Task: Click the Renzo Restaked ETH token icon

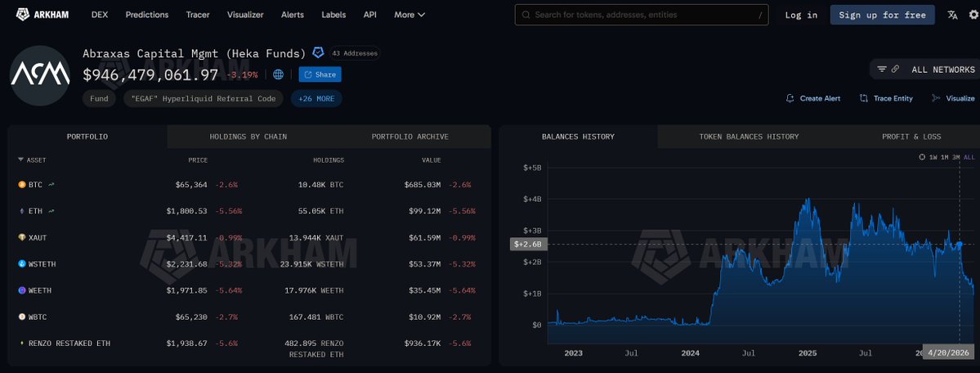Action: click(22, 343)
